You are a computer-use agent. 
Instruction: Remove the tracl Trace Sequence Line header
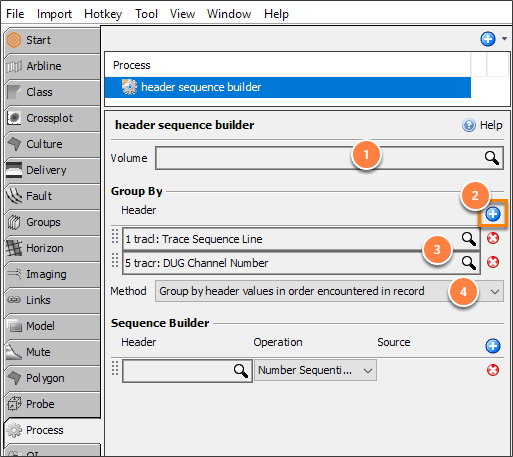(493, 238)
